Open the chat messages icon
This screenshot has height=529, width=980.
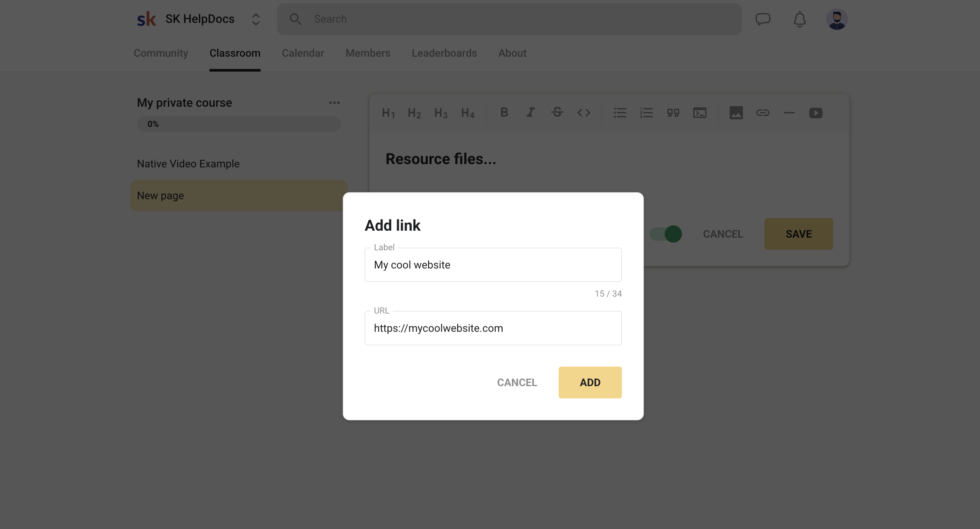[763, 19]
